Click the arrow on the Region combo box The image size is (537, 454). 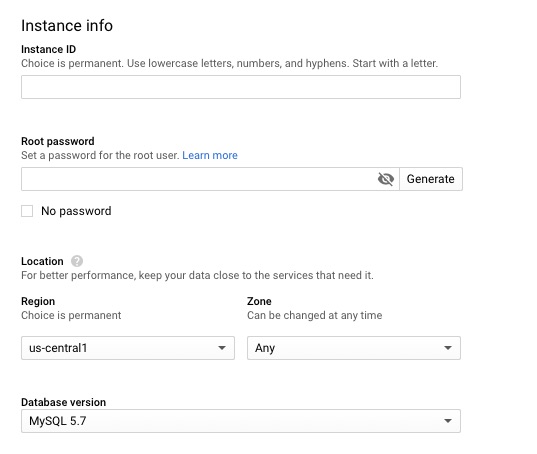pyautogui.click(x=222, y=348)
